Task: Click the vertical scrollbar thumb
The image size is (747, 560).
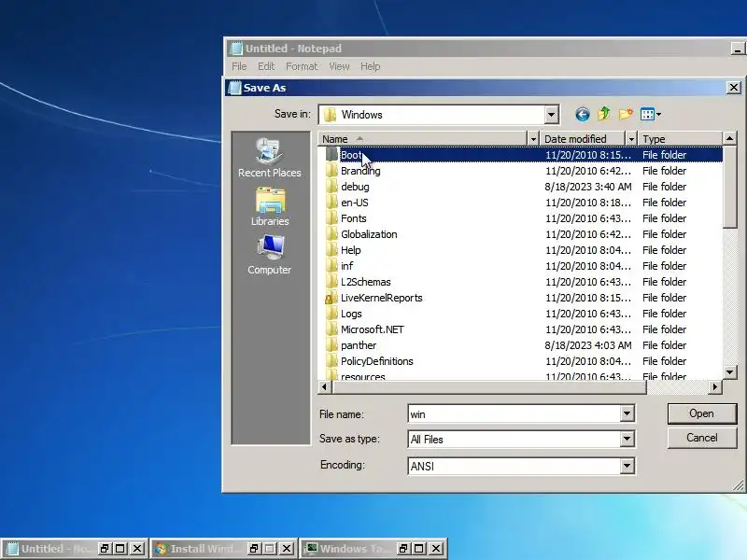Action: click(x=729, y=187)
